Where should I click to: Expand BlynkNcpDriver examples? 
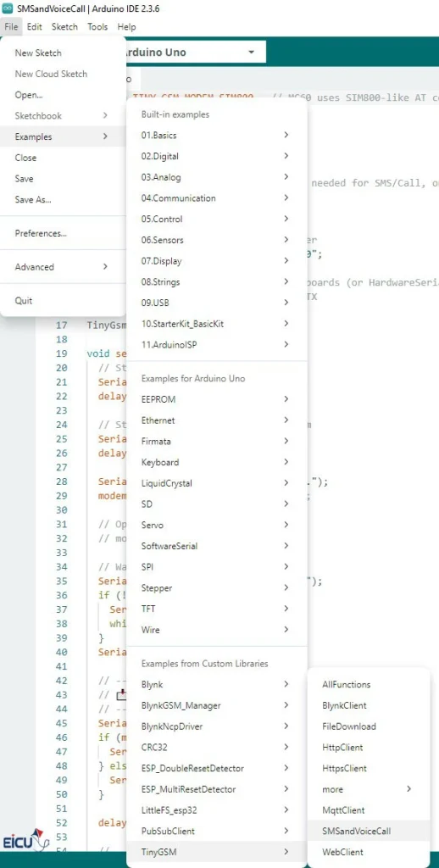click(x=216, y=726)
